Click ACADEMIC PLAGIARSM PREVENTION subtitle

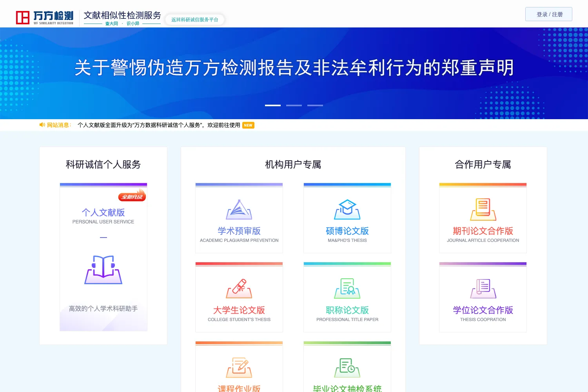pyautogui.click(x=239, y=240)
